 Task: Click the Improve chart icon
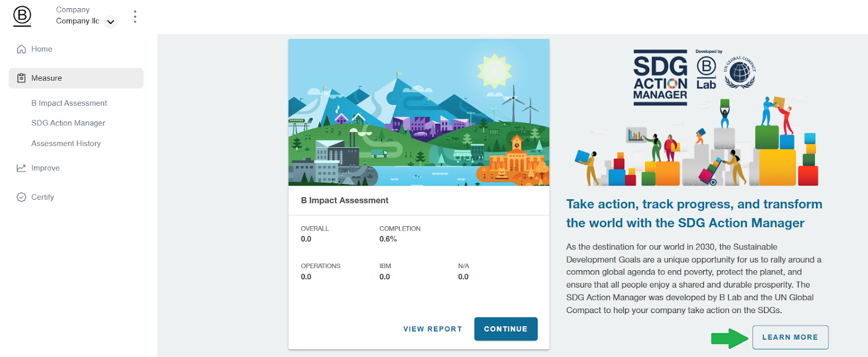[21, 168]
